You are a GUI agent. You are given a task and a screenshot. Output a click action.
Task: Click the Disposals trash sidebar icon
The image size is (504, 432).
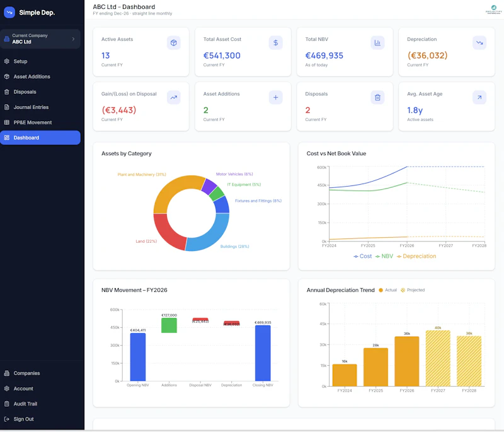pos(7,91)
